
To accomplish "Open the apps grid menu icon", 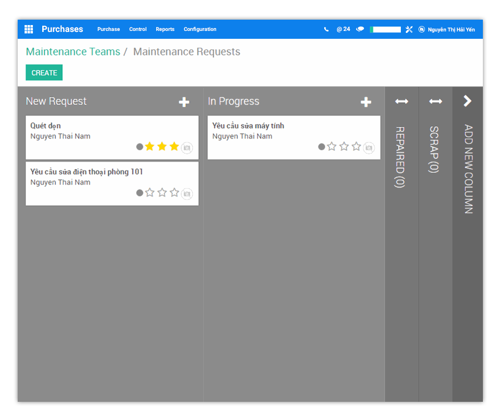I will 28,29.
